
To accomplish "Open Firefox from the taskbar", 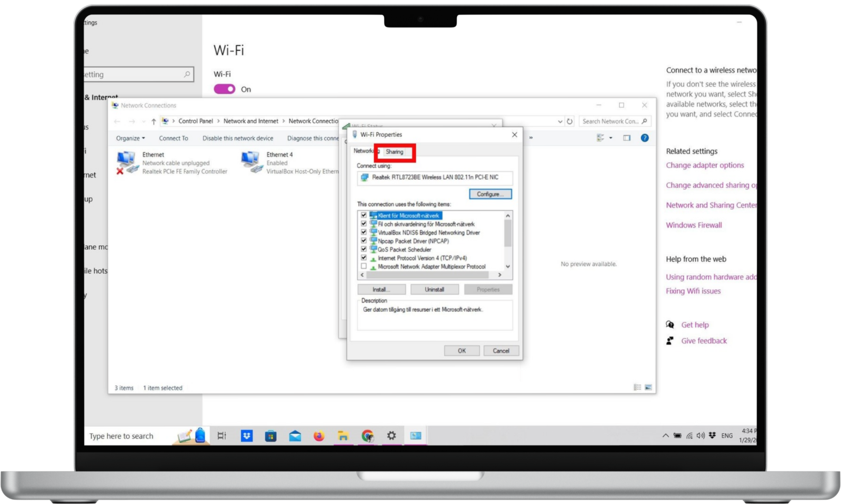I will tap(319, 435).
